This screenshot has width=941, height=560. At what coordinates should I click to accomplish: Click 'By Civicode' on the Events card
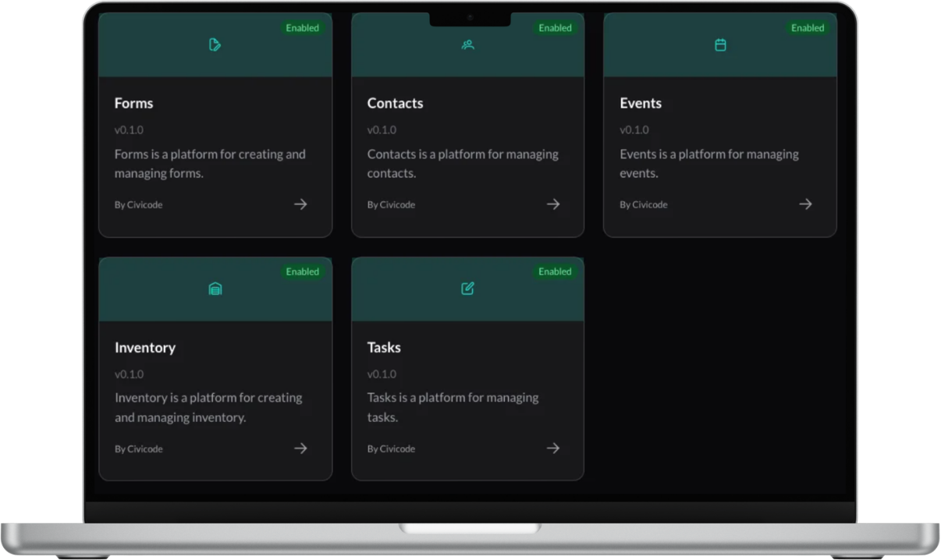point(644,205)
